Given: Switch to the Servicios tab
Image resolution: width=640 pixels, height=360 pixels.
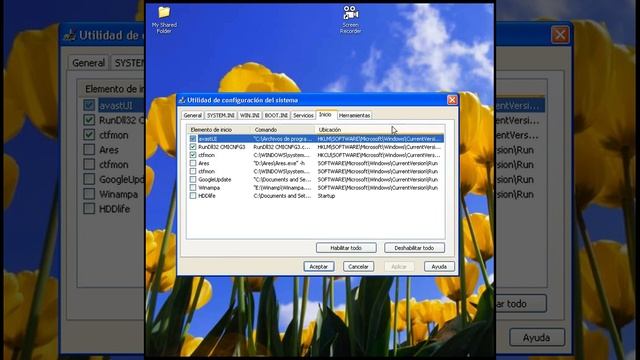Looking at the screenshot, I should [x=303, y=116].
